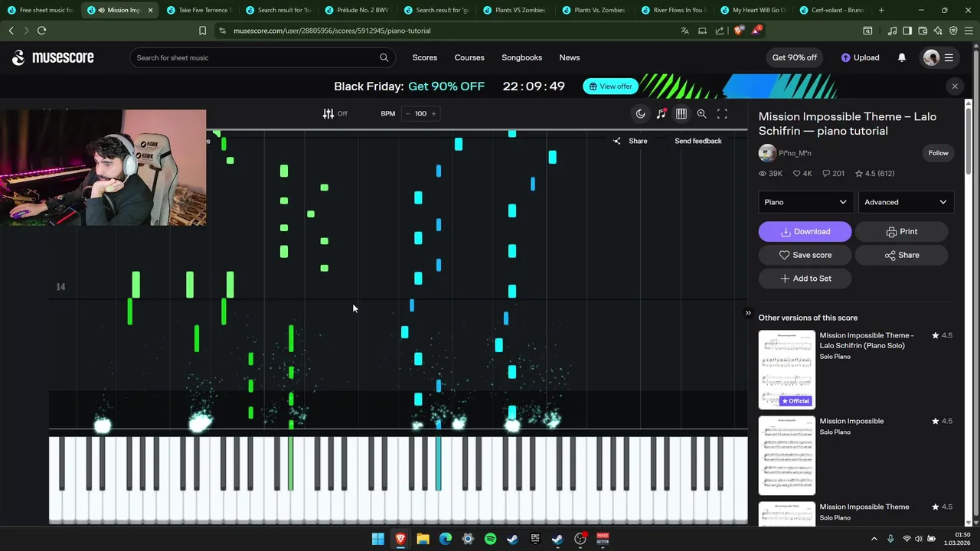Click Send feedback
This screenshot has width=980, height=551.
pos(698,141)
